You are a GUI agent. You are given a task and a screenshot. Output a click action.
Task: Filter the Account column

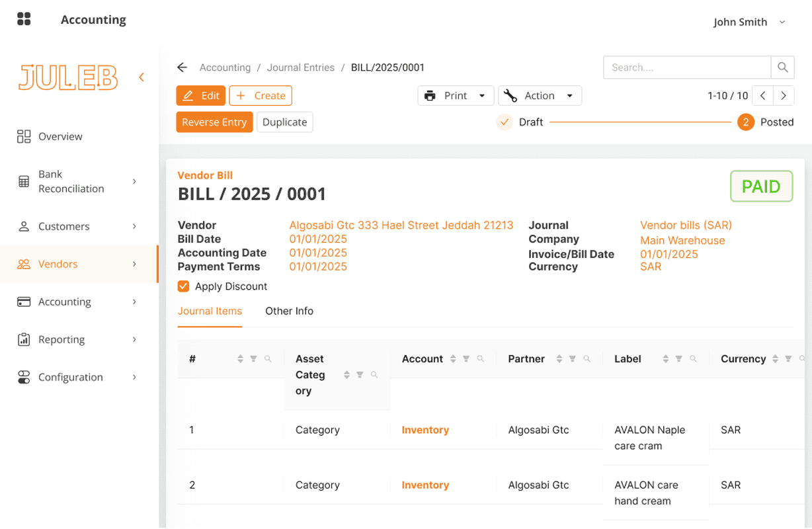point(466,359)
